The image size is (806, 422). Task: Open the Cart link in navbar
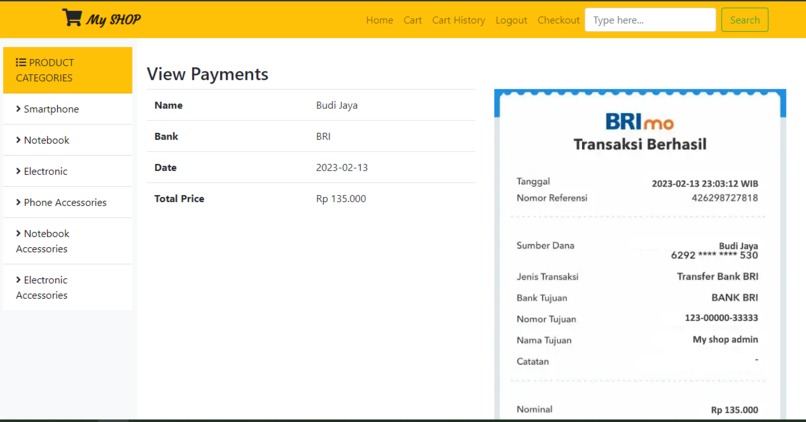(412, 20)
